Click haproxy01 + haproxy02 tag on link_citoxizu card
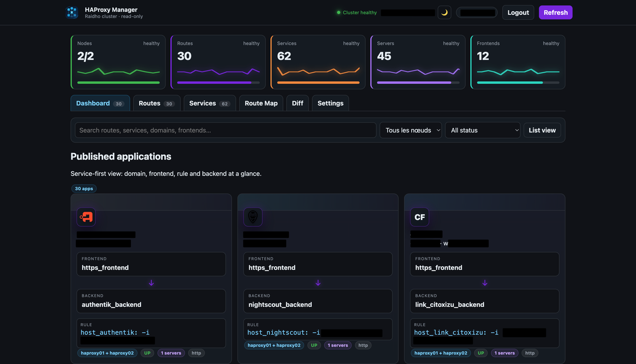The height and width of the screenshot is (364, 636). pos(441,353)
